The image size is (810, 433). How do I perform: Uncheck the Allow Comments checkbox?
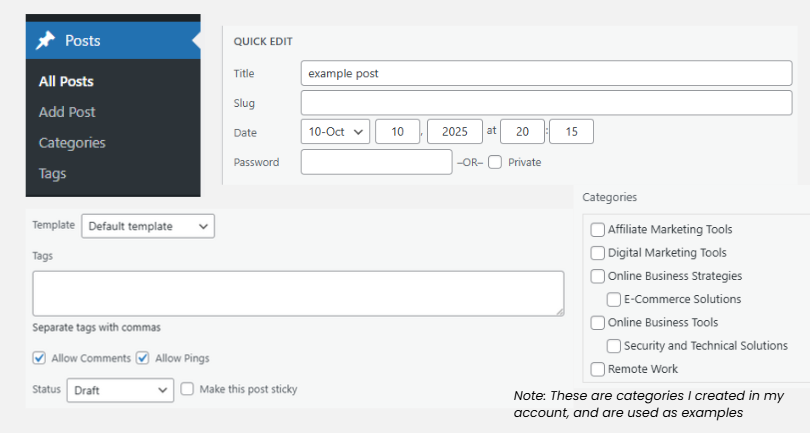[x=39, y=358]
